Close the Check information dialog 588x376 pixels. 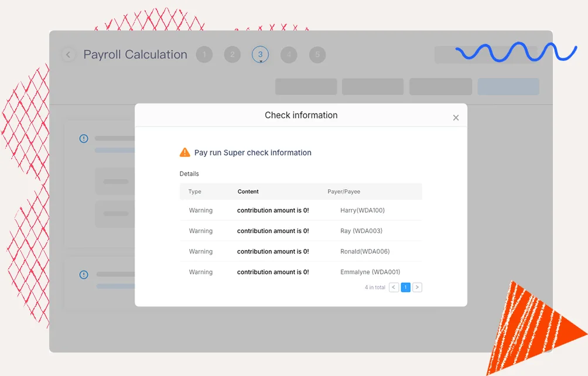456,118
